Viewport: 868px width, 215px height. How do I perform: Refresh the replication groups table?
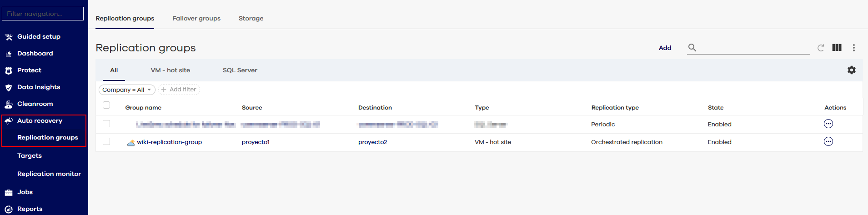pos(821,48)
